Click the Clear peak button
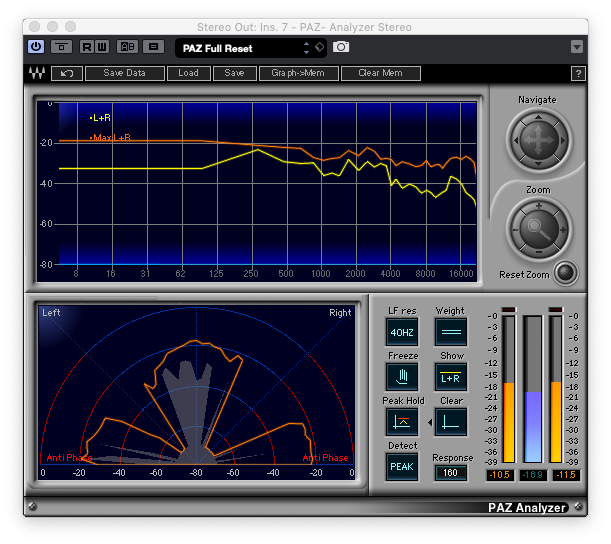The height and width of the screenshot is (544, 611). pyautogui.click(x=451, y=422)
